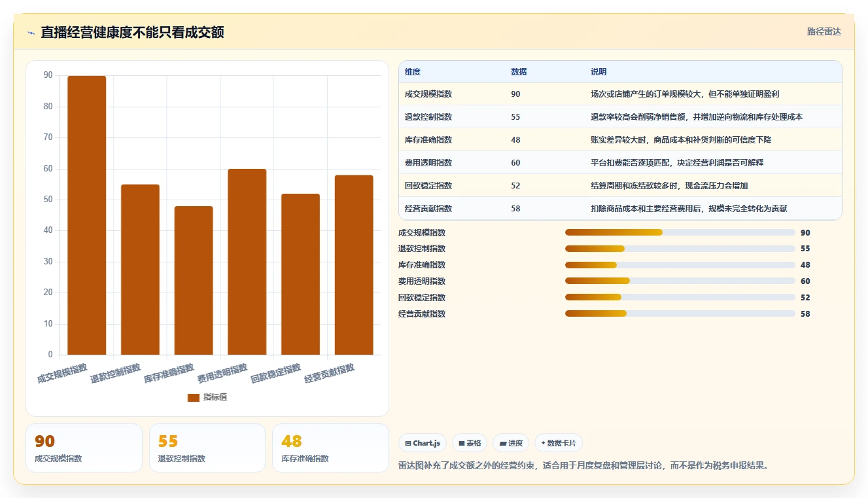Viewport: 868px width, 498px height.
Task: Click the 库存准确指数 progress bar
Action: (x=680, y=265)
